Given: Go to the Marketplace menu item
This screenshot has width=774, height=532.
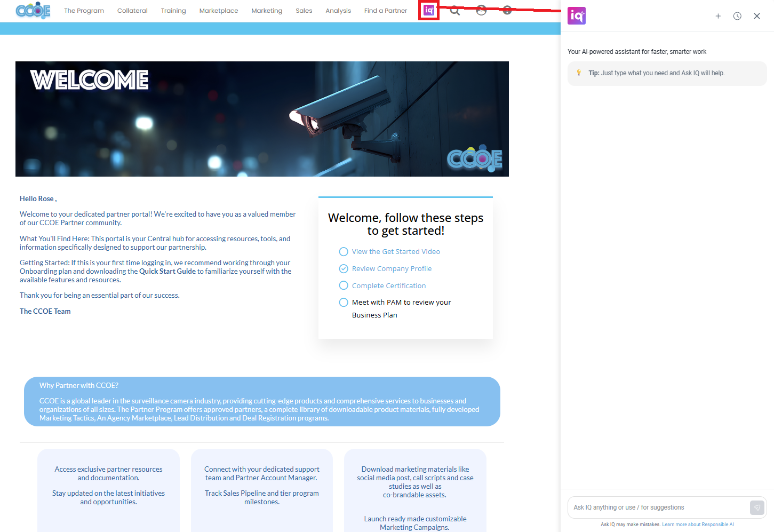Looking at the screenshot, I should 219,11.
